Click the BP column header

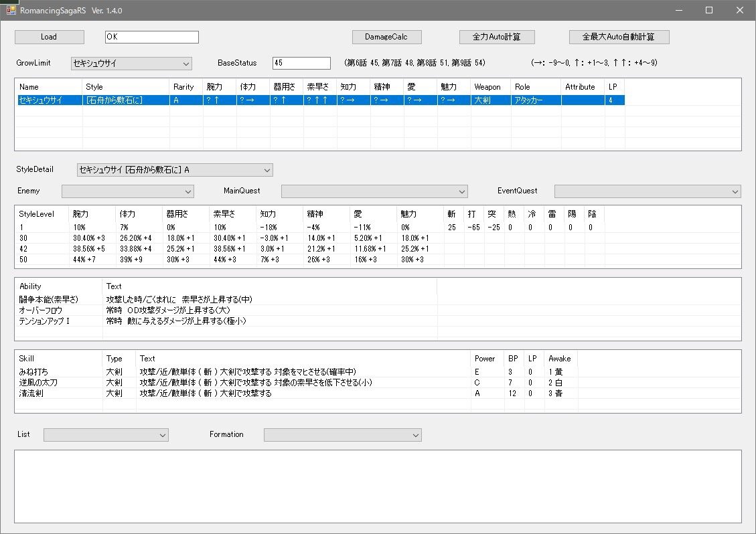coord(514,358)
